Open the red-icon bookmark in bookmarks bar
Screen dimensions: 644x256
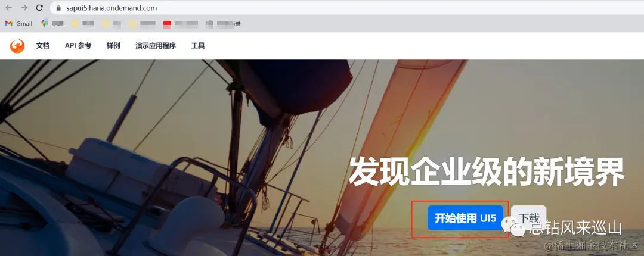[x=180, y=24]
